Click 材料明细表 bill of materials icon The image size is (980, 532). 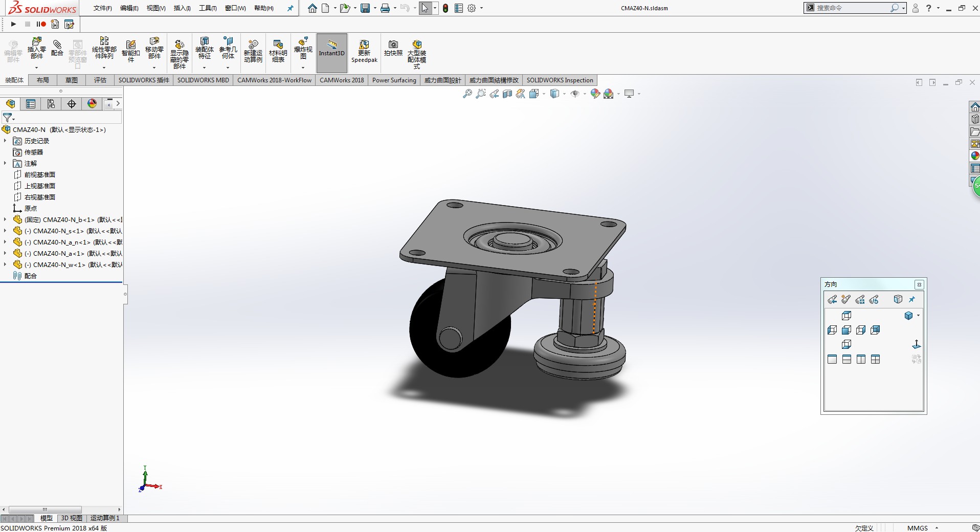coord(278,51)
